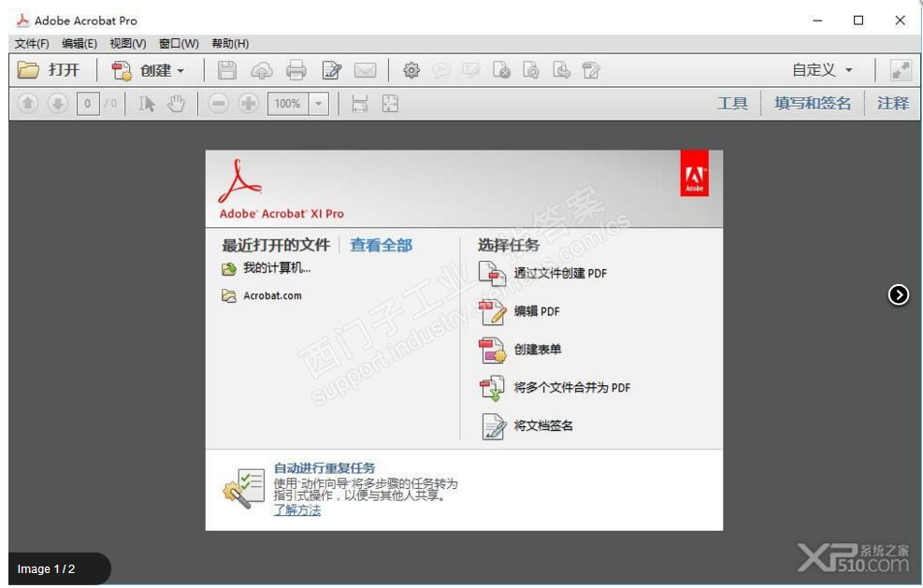Select the 创建表单 task

tap(520, 350)
